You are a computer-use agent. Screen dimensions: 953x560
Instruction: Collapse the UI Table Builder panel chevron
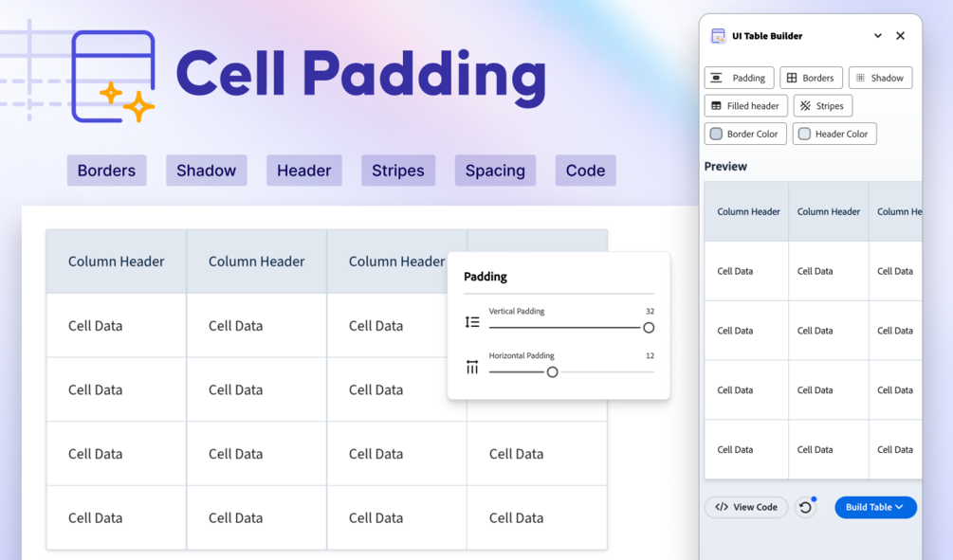[x=878, y=36]
